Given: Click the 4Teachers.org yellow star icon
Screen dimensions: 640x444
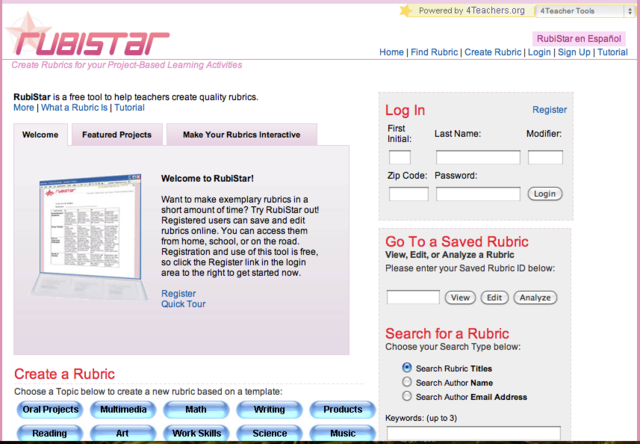Looking at the screenshot, I should [406, 10].
